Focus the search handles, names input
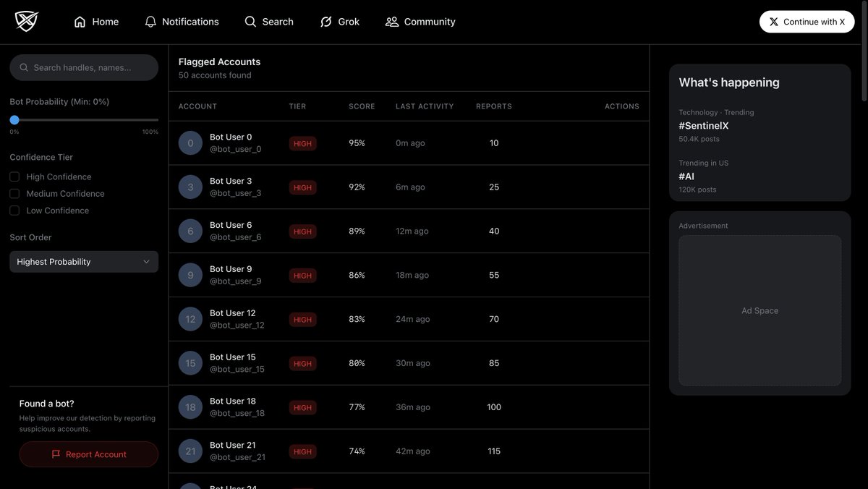Image resolution: width=868 pixels, height=489 pixels. click(x=84, y=67)
